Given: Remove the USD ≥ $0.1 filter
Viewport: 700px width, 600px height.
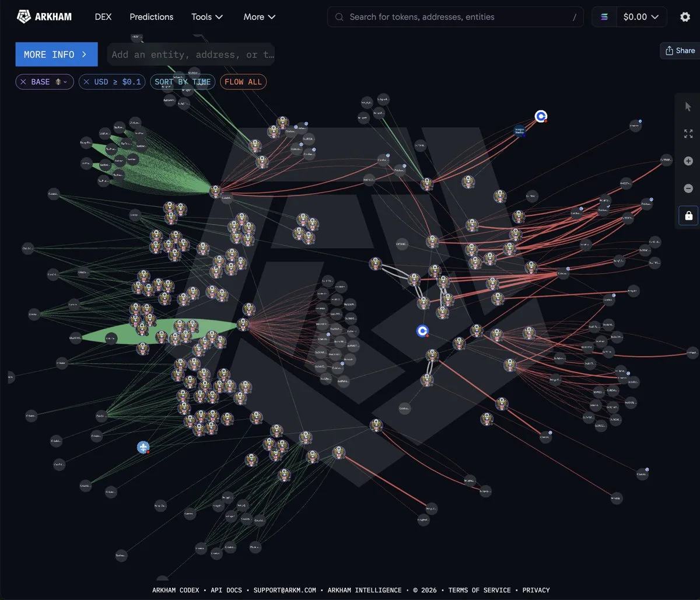Looking at the screenshot, I should [x=86, y=82].
